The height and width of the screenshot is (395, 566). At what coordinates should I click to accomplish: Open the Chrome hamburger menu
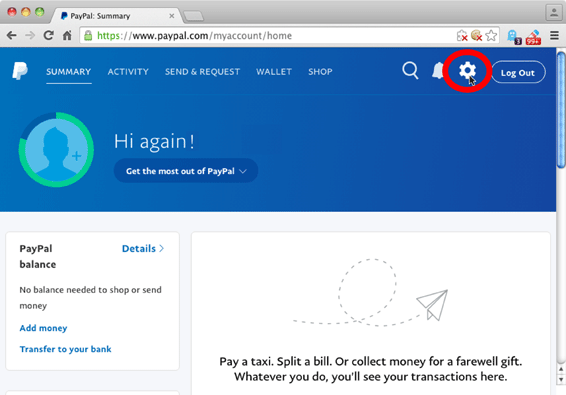[x=554, y=35]
